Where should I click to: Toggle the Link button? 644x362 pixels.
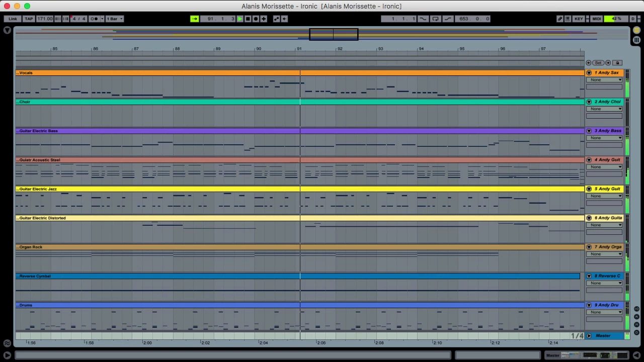[13, 19]
